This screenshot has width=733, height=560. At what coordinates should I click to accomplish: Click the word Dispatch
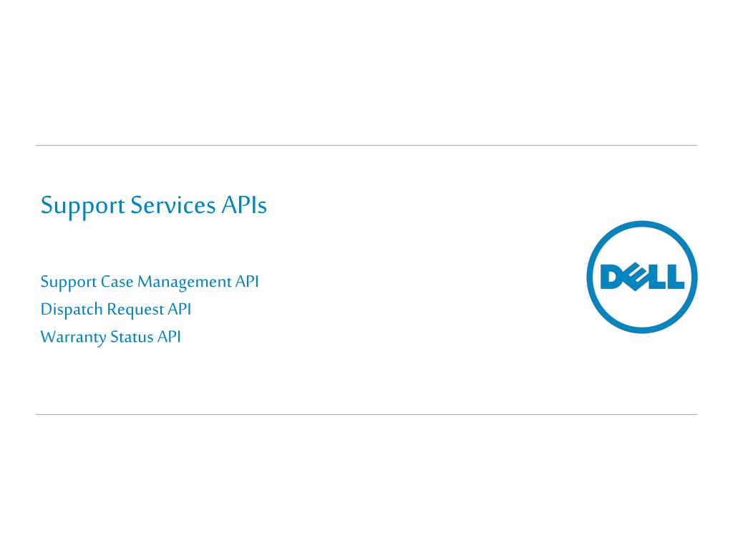click(72, 310)
